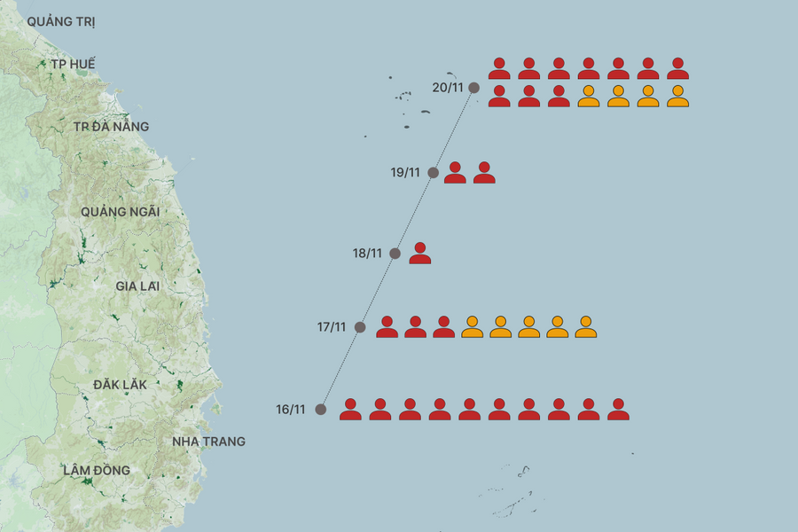Screen dimensions: 798x532
Task: Click the top-right red person icon at 20/11
Action: 678,69
